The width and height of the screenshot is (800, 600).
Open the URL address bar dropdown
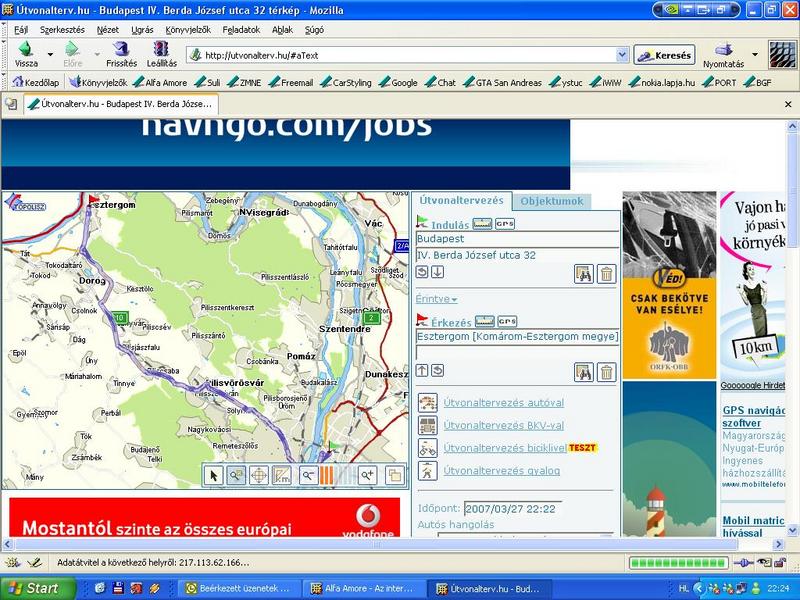pyautogui.click(x=622, y=55)
